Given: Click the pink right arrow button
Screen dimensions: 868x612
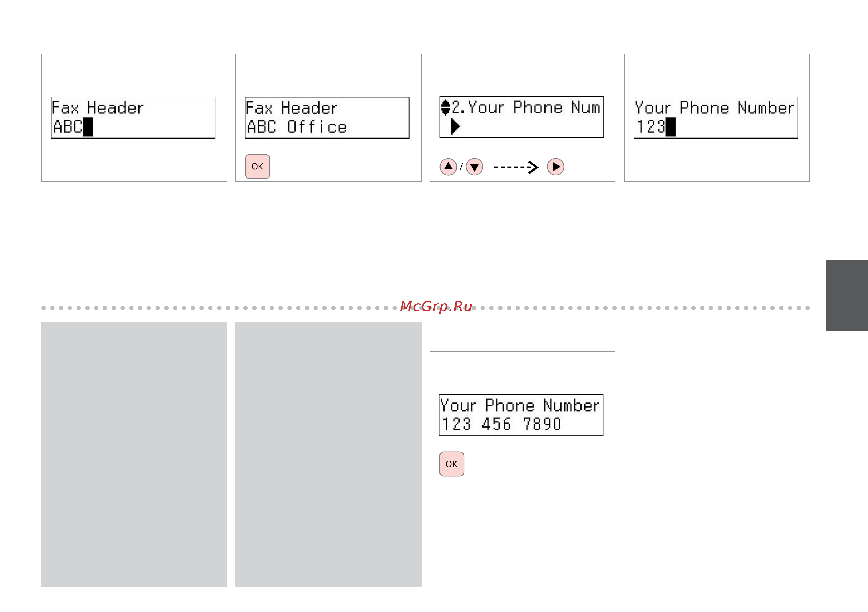Looking at the screenshot, I should point(556,167).
